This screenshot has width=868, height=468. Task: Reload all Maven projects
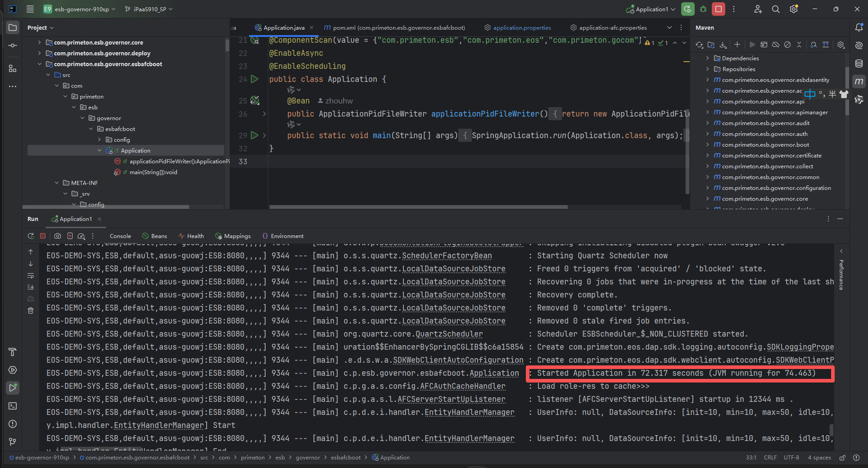pos(699,45)
